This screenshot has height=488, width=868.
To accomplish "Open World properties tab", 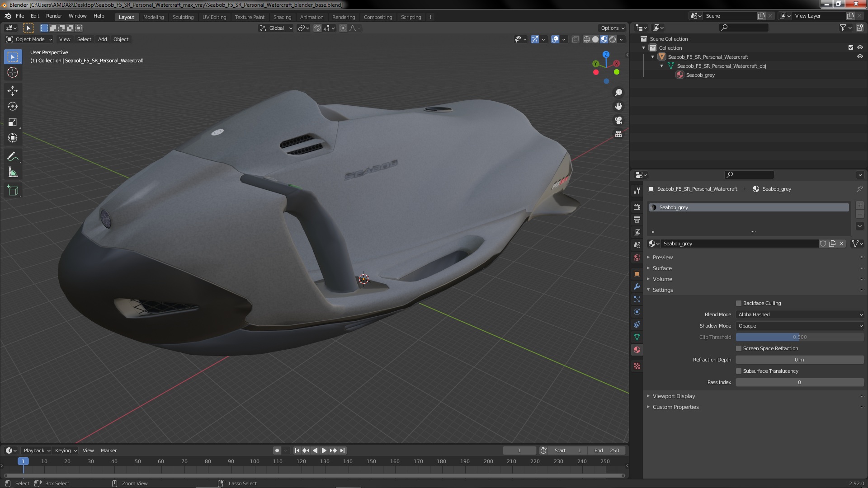I will (637, 257).
